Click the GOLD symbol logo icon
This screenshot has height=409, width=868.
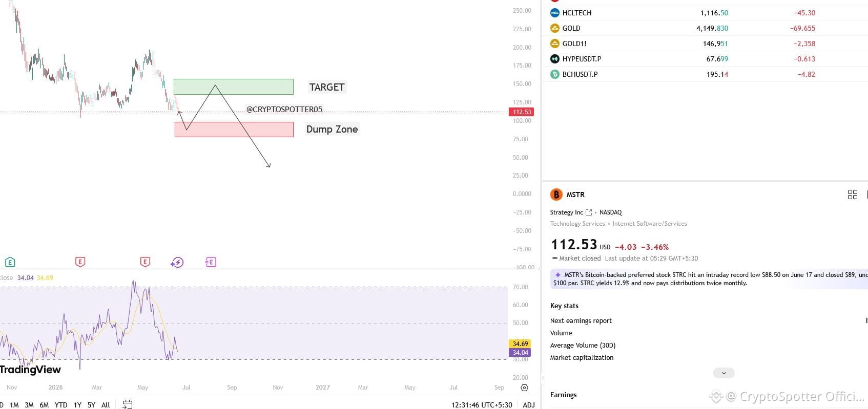tap(554, 28)
